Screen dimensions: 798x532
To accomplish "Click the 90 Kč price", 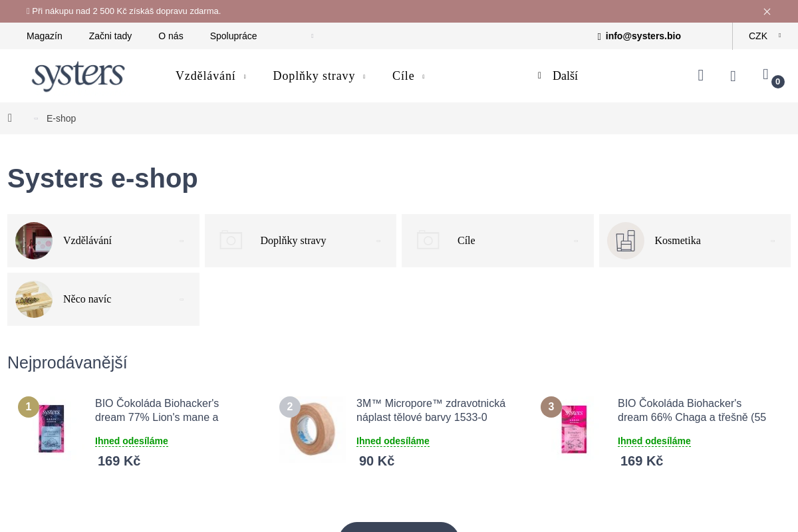I will pyautogui.click(x=376, y=461).
